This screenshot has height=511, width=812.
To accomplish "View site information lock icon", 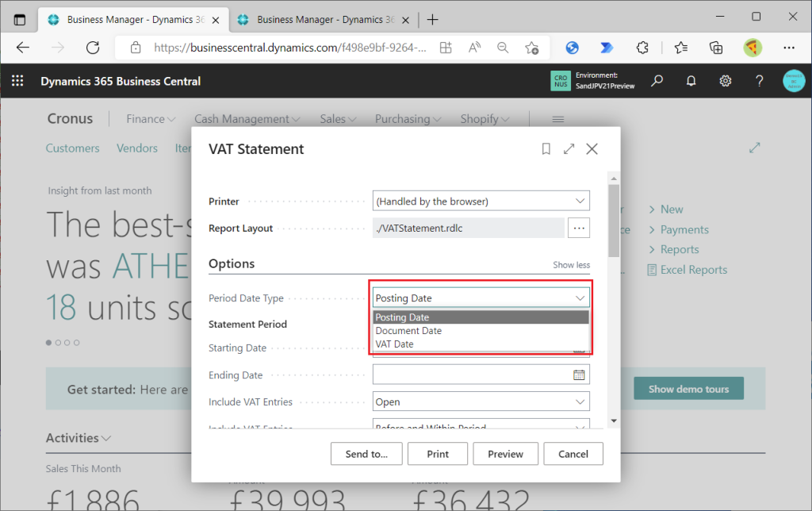I will click(136, 48).
